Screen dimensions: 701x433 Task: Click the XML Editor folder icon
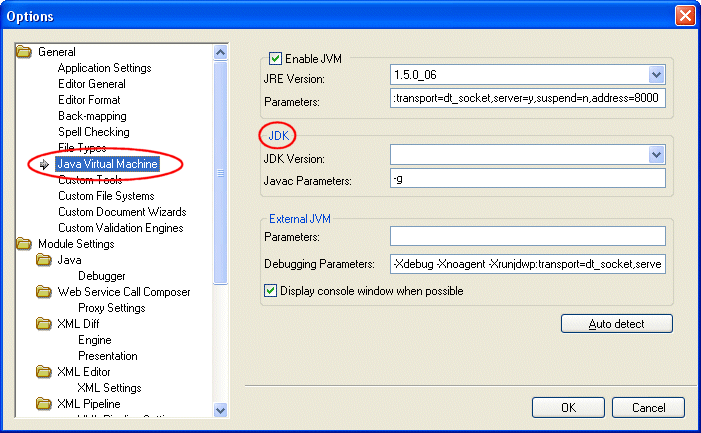tap(44, 372)
